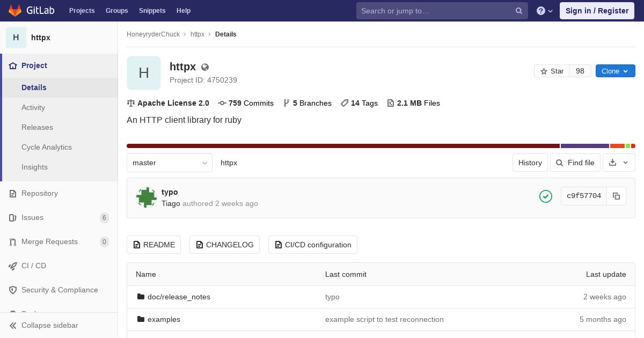Click the History button
This screenshot has width=644, height=338.
(x=530, y=163)
